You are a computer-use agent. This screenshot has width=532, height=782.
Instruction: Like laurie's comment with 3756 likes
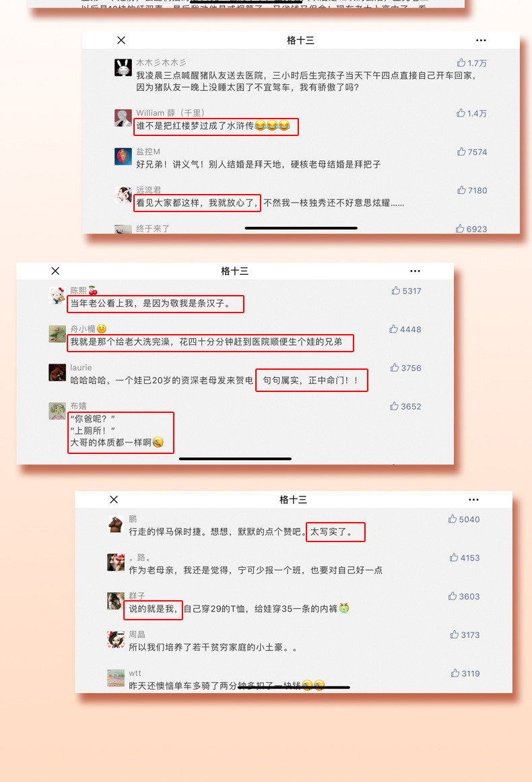tap(395, 368)
